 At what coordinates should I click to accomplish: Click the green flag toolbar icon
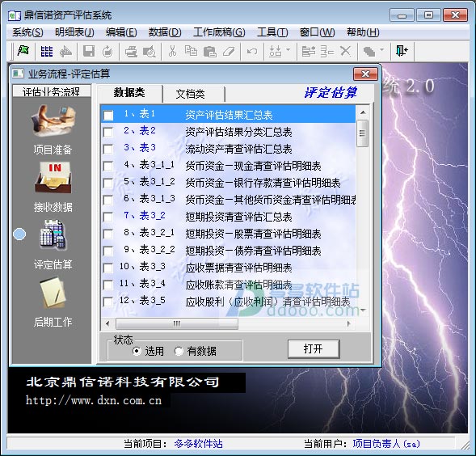click(x=23, y=51)
